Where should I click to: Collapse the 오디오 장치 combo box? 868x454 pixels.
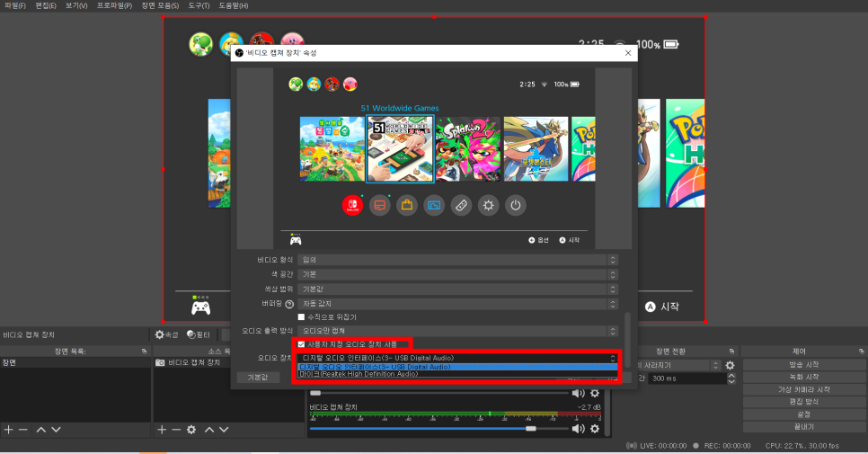point(457,358)
